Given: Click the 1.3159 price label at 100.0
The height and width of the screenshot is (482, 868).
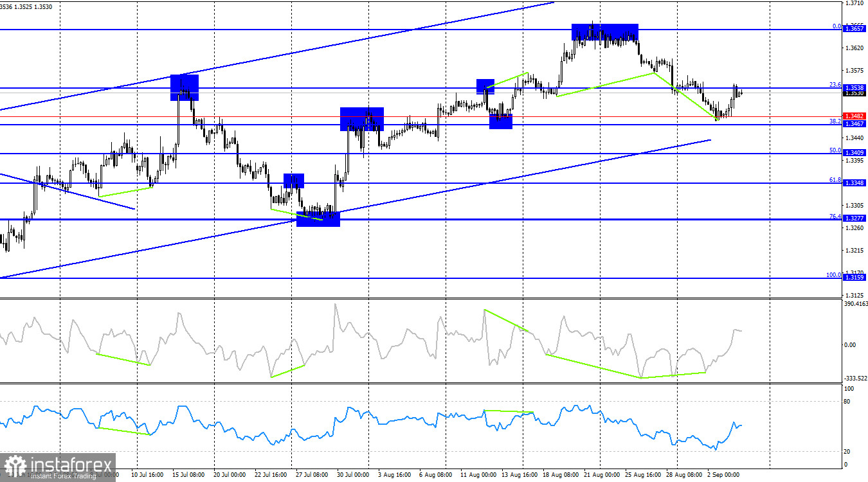Looking at the screenshot, I should tap(854, 277).
